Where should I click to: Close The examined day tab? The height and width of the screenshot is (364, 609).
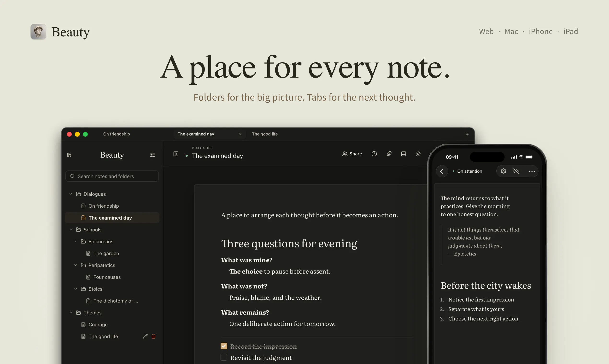[x=240, y=134]
